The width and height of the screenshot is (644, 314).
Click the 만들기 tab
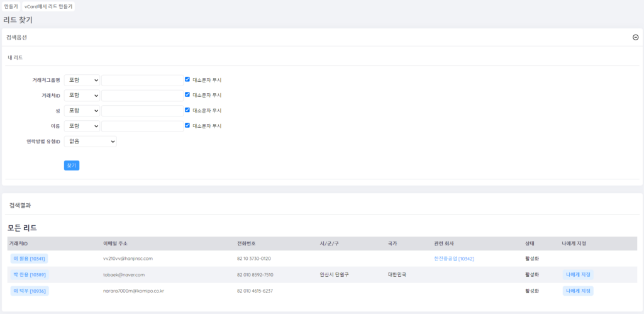pyautogui.click(x=11, y=6)
